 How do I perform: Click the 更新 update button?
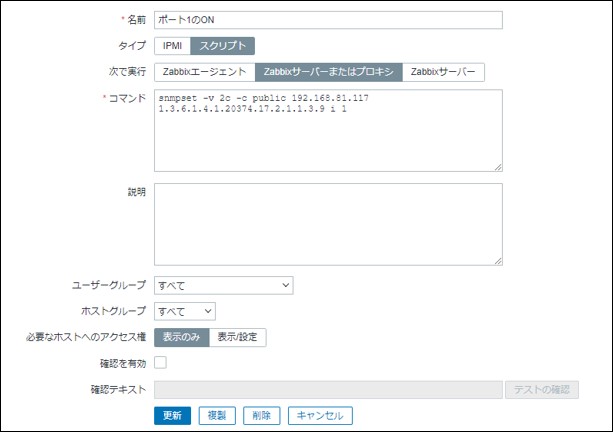tap(172, 415)
